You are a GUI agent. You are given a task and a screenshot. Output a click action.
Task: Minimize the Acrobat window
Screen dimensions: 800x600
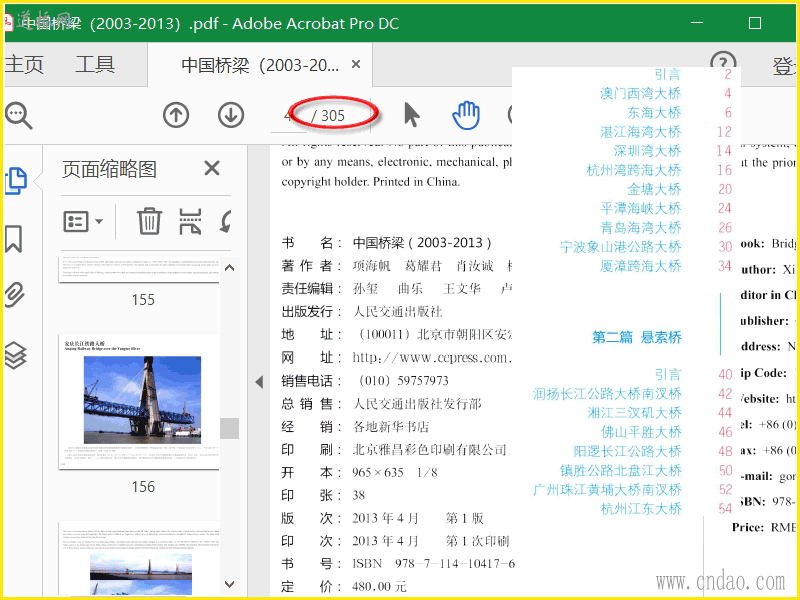click(697, 23)
